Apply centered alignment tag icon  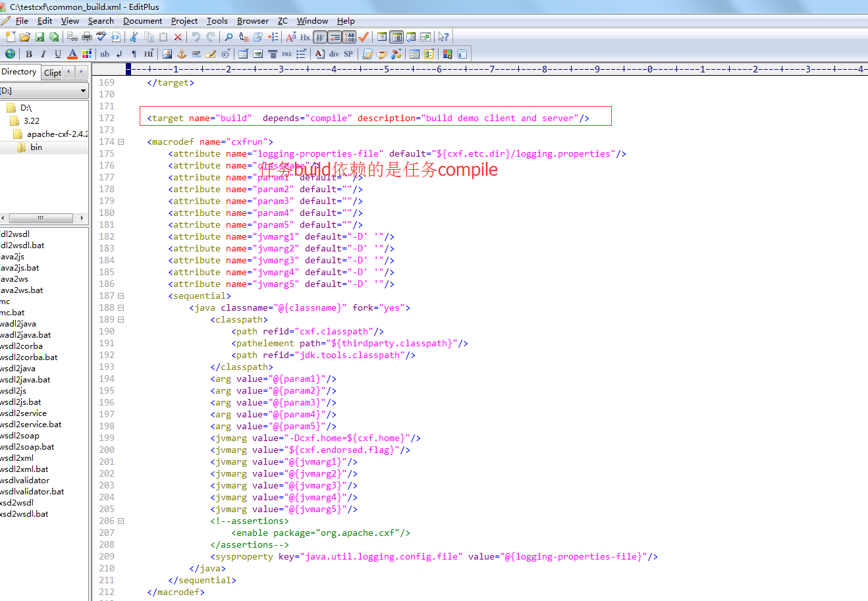(x=272, y=54)
